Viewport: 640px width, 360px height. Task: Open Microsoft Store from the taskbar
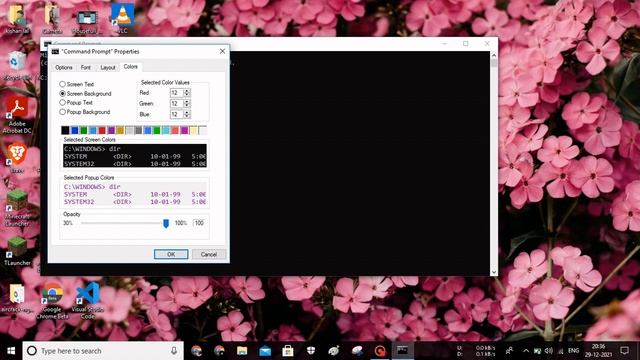(288, 351)
